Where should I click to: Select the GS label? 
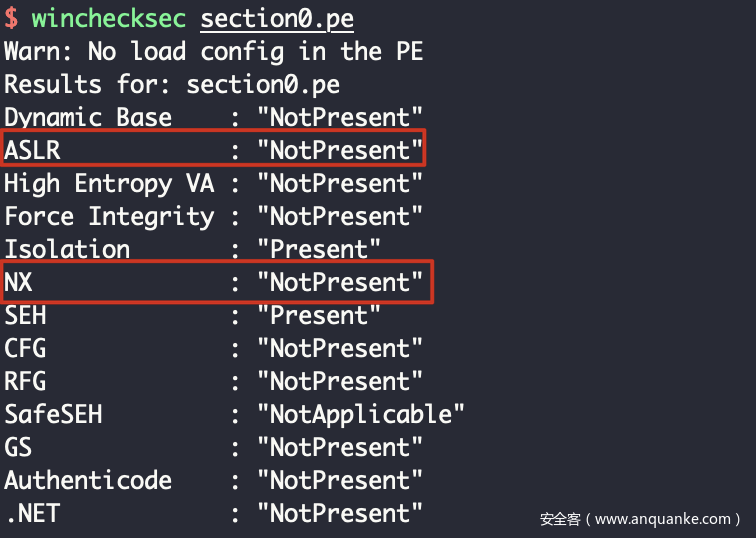click(x=18, y=447)
